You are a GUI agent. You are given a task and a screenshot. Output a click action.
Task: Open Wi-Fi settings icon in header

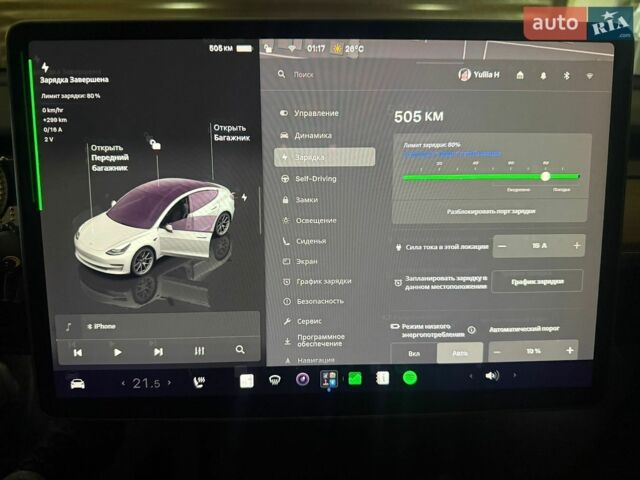pos(589,76)
